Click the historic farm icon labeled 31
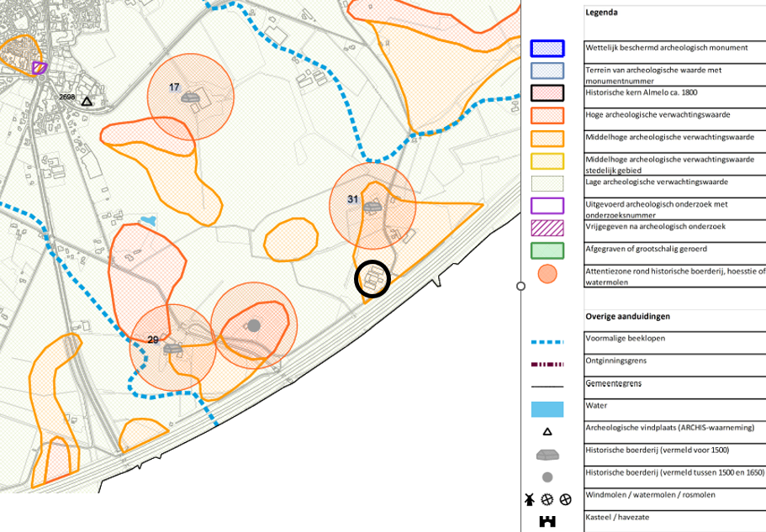 click(x=373, y=203)
